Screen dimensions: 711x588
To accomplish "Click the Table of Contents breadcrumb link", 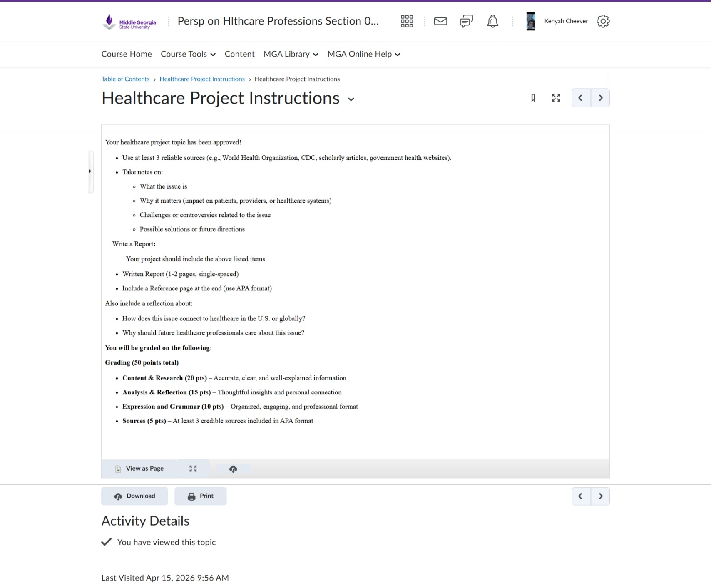I will tap(125, 79).
